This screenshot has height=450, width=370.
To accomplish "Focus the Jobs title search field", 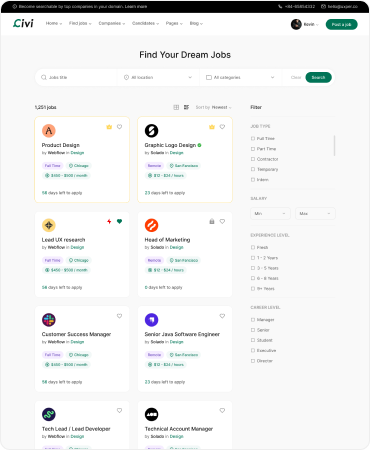I will (x=79, y=77).
